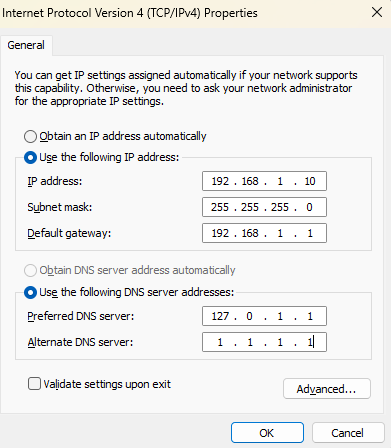
Task: Click the 192 octet of Default gateway
Action: point(220,233)
